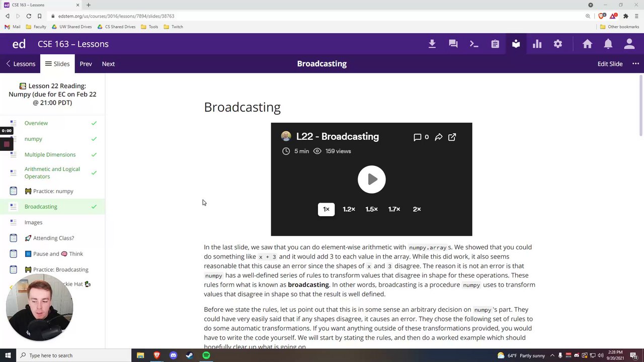Click the browser reload button
This screenshot has width=644, height=362.
click(29, 16)
